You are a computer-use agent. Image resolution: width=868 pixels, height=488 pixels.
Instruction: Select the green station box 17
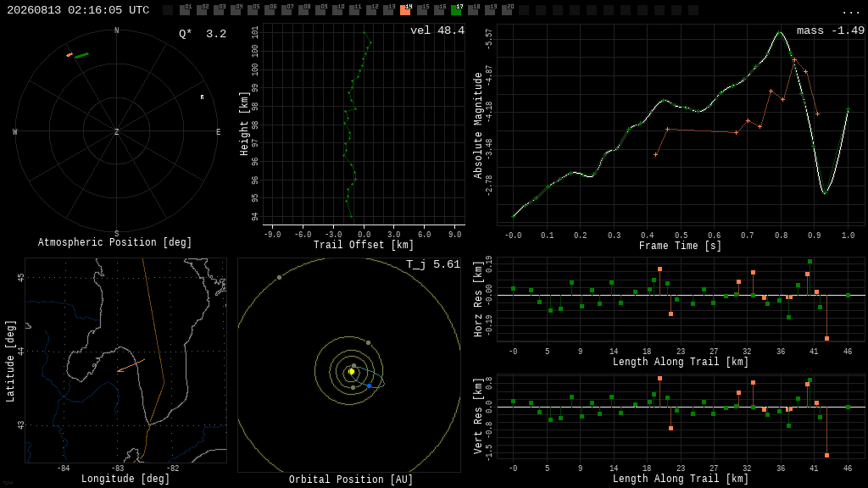tap(456, 9)
